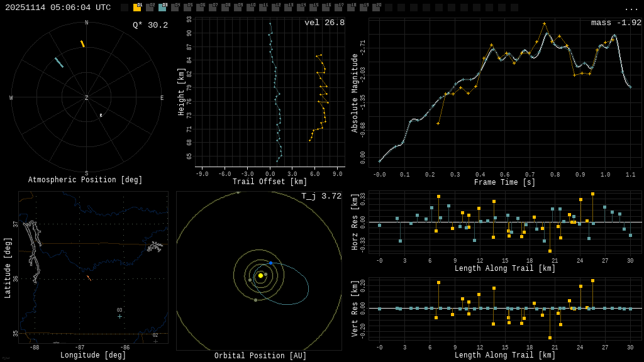Select the teal trail in the sky plot
Viewport: 644px width, 362px height.
59,62
